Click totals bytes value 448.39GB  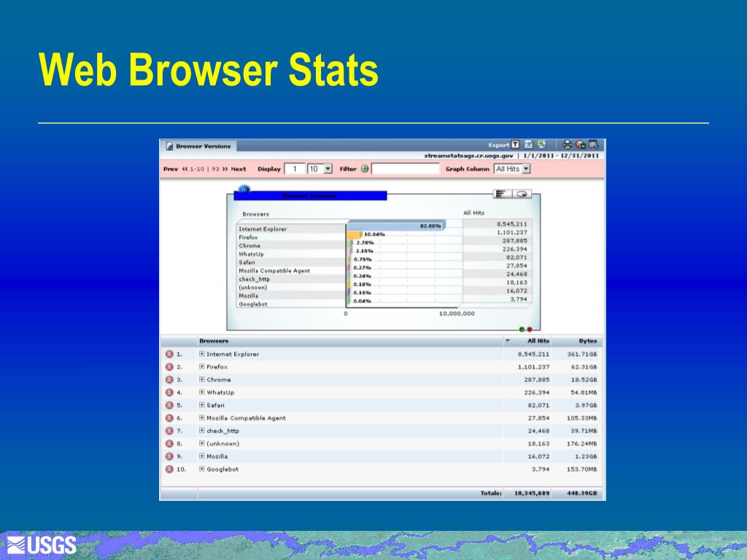tap(581, 494)
